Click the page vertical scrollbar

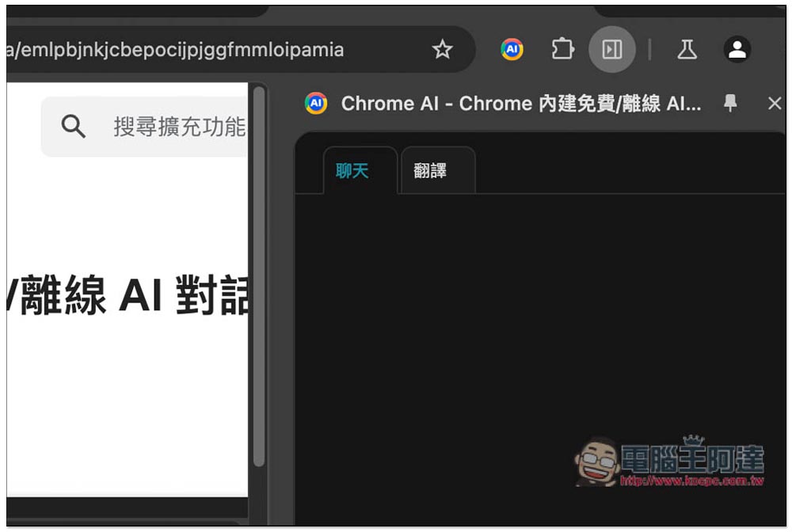(259, 276)
